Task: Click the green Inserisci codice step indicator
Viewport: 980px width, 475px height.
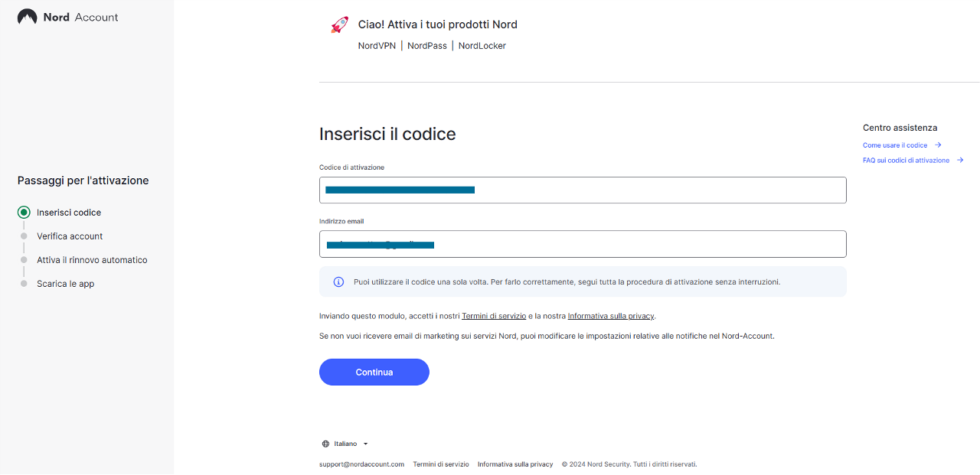Action: 24,213
